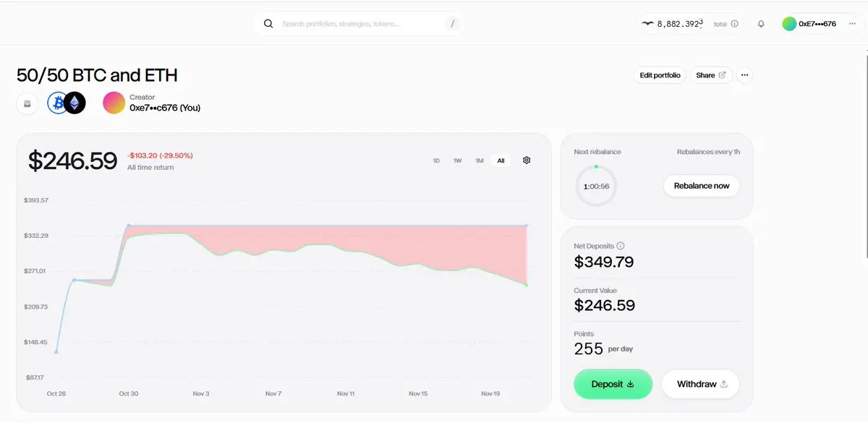This screenshot has height=423, width=868.
Task: Click the green account avatar in header
Action: (789, 24)
